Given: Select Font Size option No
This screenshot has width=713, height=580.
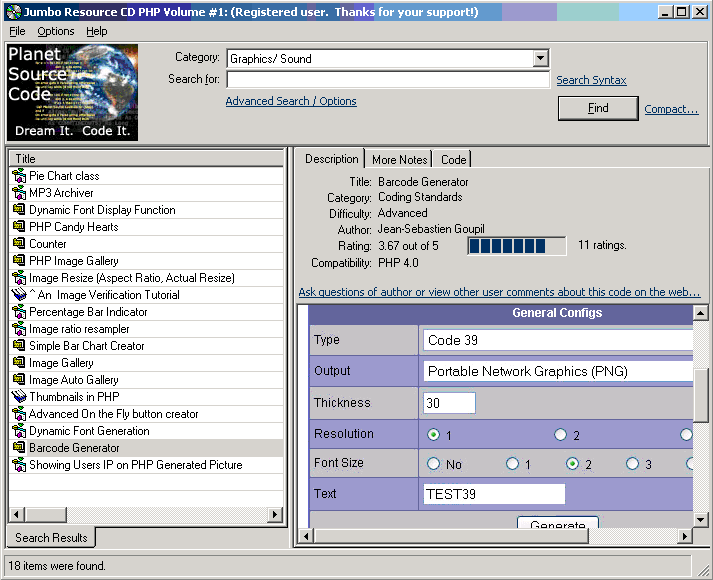Looking at the screenshot, I should coord(433,464).
